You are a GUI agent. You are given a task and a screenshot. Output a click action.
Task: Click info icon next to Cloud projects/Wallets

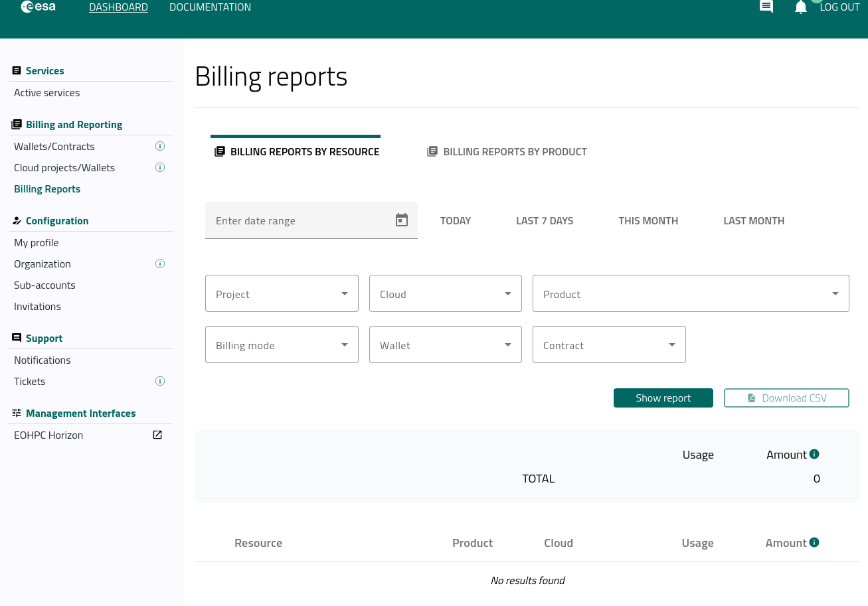(160, 167)
